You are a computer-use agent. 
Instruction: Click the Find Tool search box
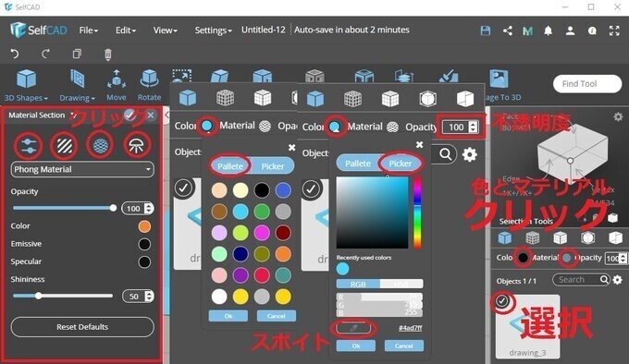[x=586, y=84]
